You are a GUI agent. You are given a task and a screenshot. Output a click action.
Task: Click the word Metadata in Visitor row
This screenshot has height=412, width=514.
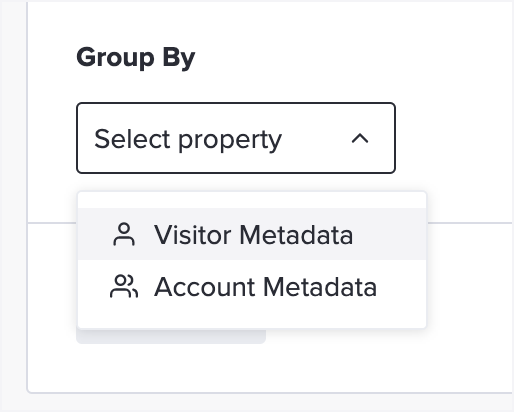[x=296, y=235]
